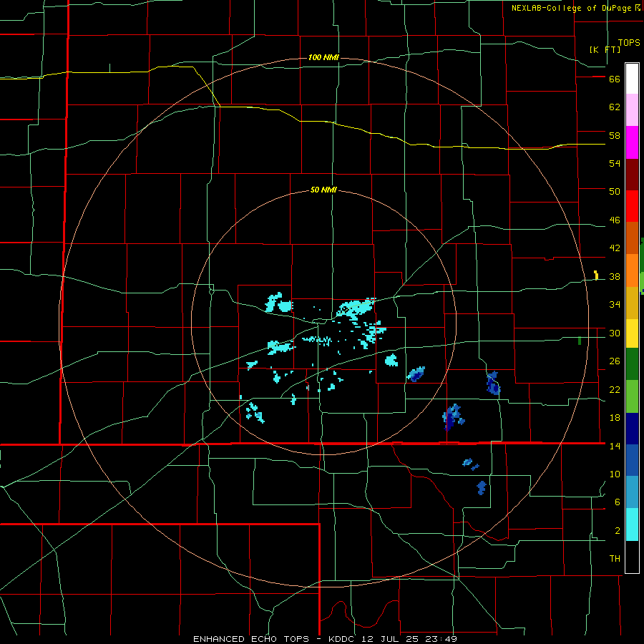Pick the cyan legend swatch
644x644 pixels.
(x=632, y=525)
